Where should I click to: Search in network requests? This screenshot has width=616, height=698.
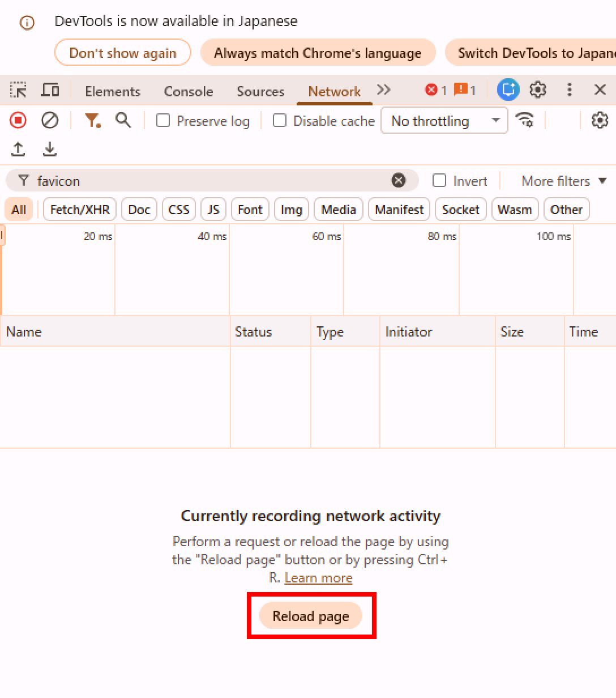tap(123, 120)
